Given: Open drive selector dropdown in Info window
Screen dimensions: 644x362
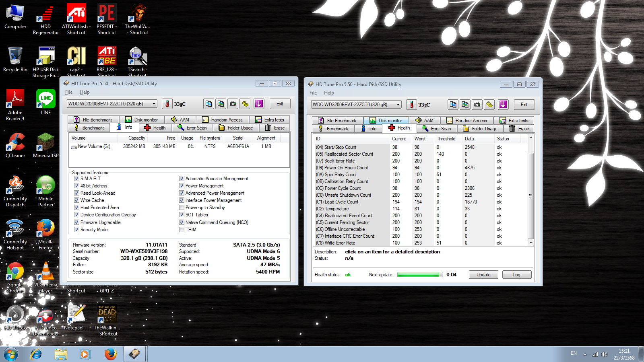Looking at the screenshot, I should coord(112,104).
